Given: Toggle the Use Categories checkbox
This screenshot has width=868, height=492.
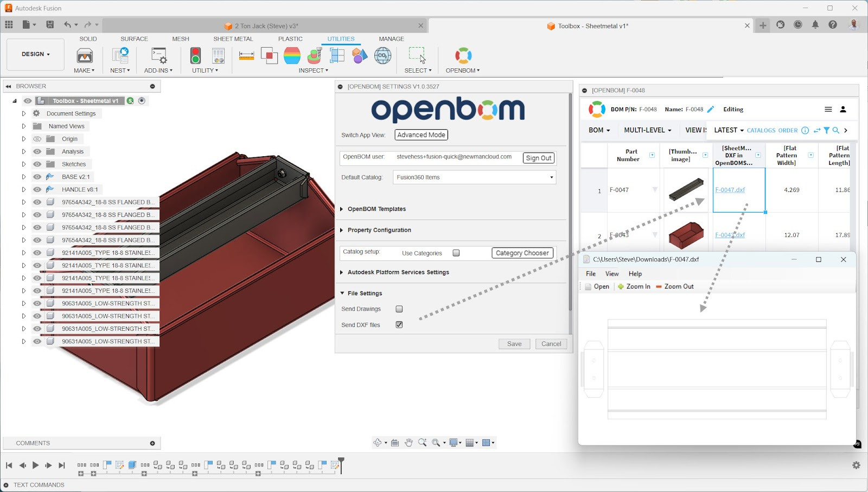Looking at the screenshot, I should pos(456,253).
